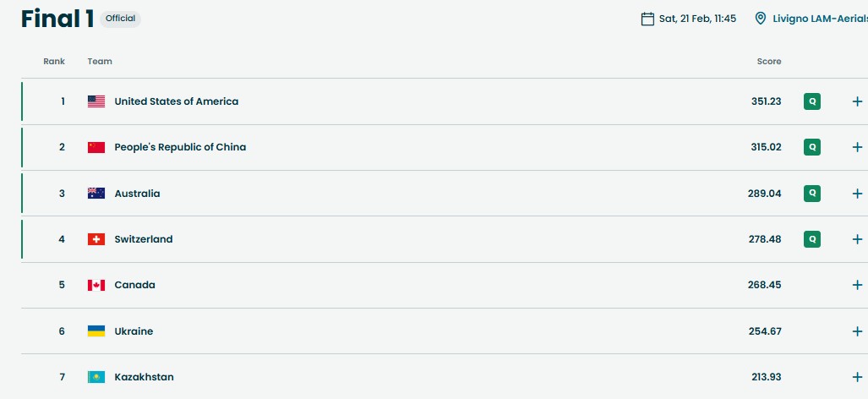Image resolution: width=868 pixels, height=399 pixels.
Task: Click the China flag icon
Action: [x=96, y=147]
